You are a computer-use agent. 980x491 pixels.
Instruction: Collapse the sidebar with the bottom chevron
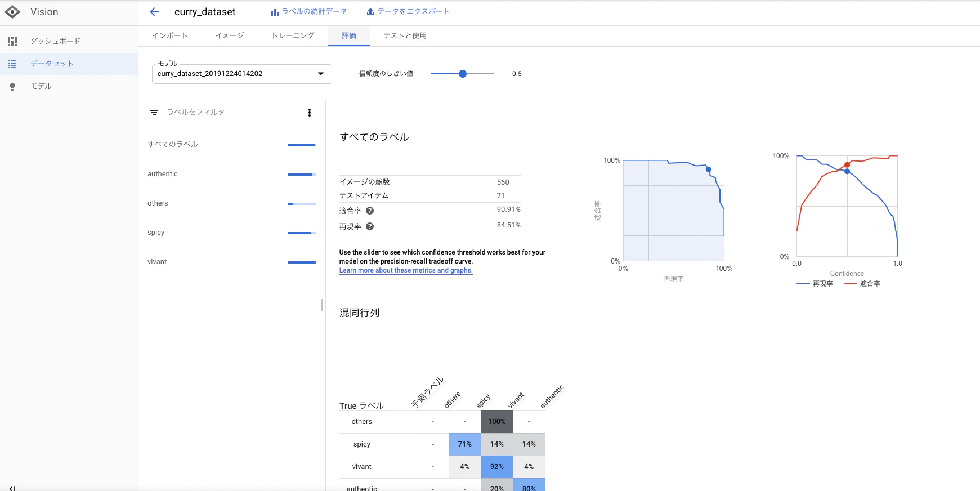tap(12, 488)
